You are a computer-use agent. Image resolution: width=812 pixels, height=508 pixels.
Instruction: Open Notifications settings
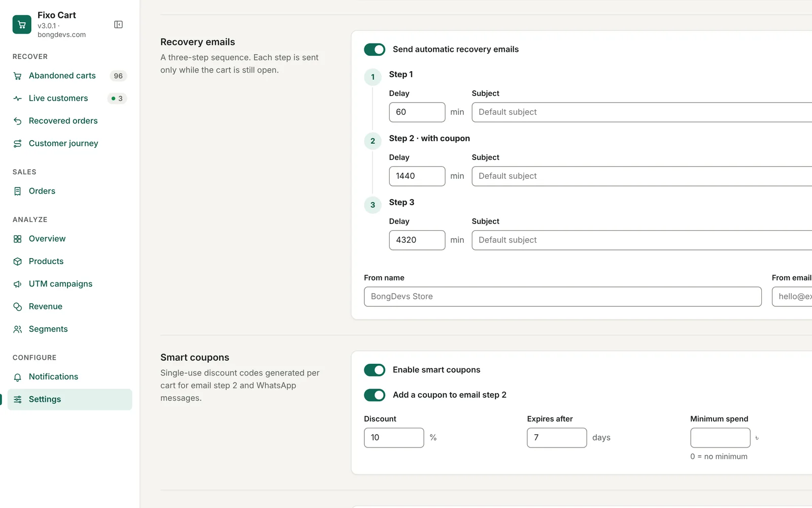click(70, 377)
